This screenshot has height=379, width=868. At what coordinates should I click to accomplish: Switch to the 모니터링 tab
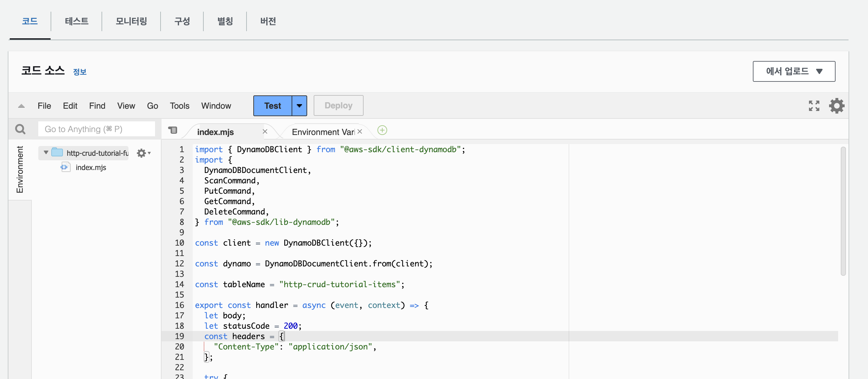click(x=131, y=21)
